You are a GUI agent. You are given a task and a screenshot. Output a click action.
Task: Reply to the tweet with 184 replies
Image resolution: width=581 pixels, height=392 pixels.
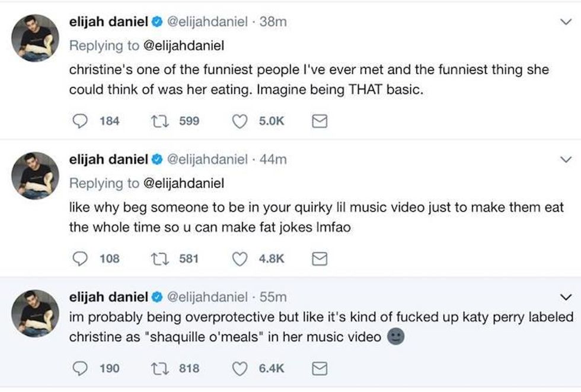79,121
